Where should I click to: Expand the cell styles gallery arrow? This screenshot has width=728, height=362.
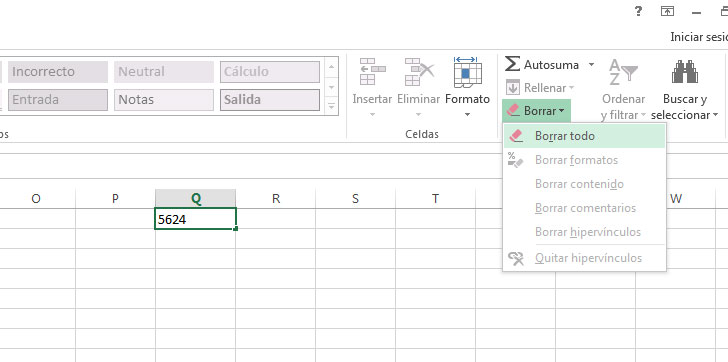coord(331,107)
